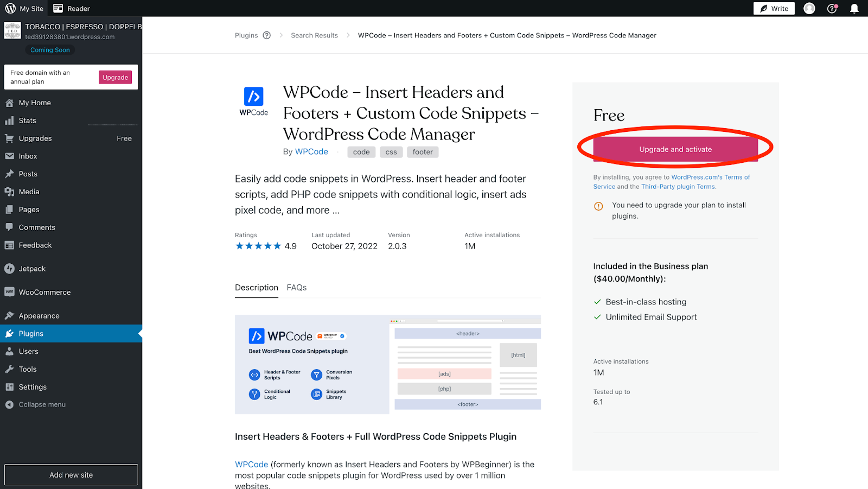Click the Free label next to Upgrades

point(124,138)
